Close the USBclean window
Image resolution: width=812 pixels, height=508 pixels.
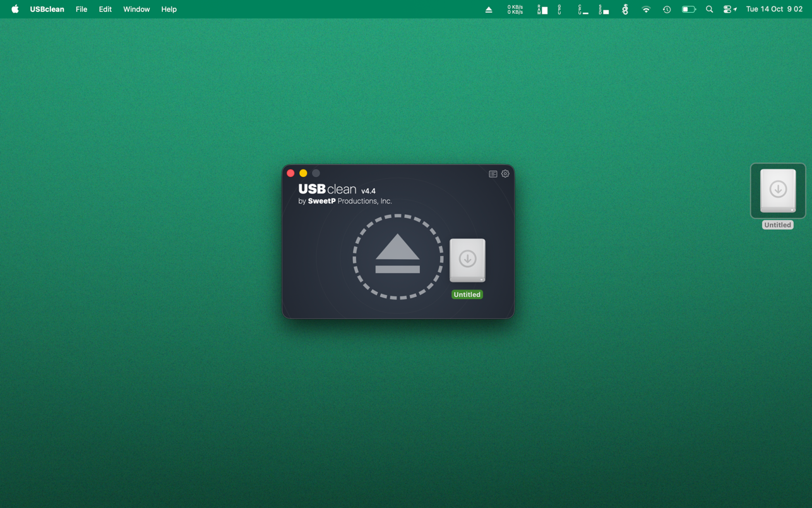tap(290, 173)
